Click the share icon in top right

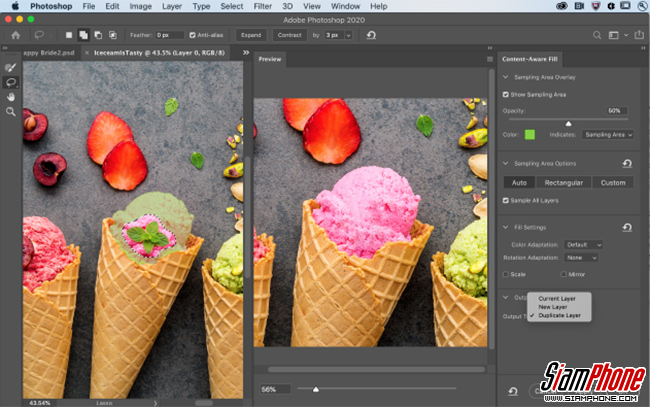(639, 35)
